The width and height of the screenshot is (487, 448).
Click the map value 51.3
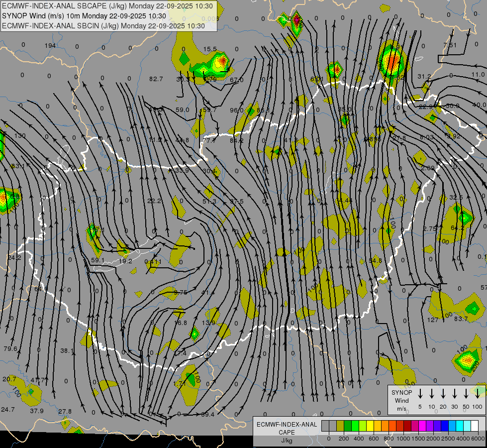209,202
